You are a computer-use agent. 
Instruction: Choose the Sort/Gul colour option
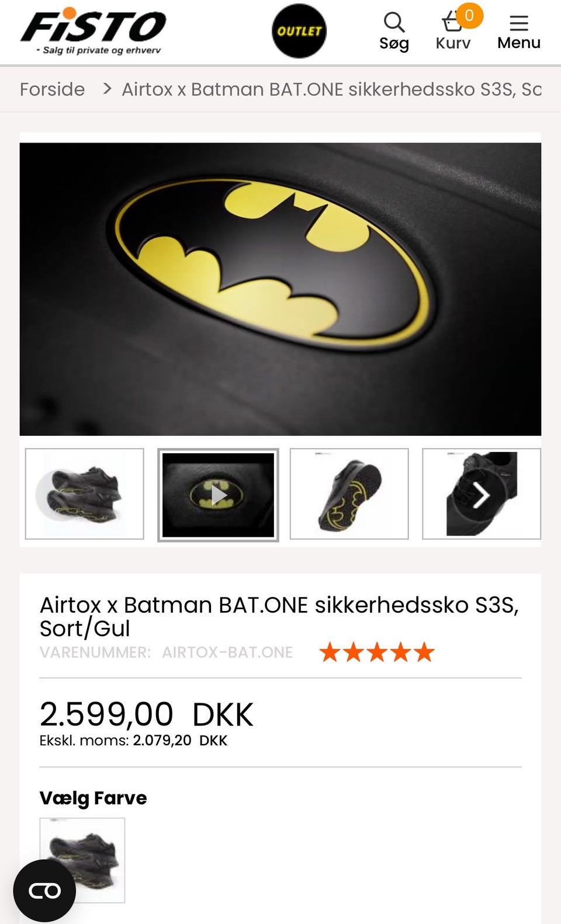click(82, 860)
